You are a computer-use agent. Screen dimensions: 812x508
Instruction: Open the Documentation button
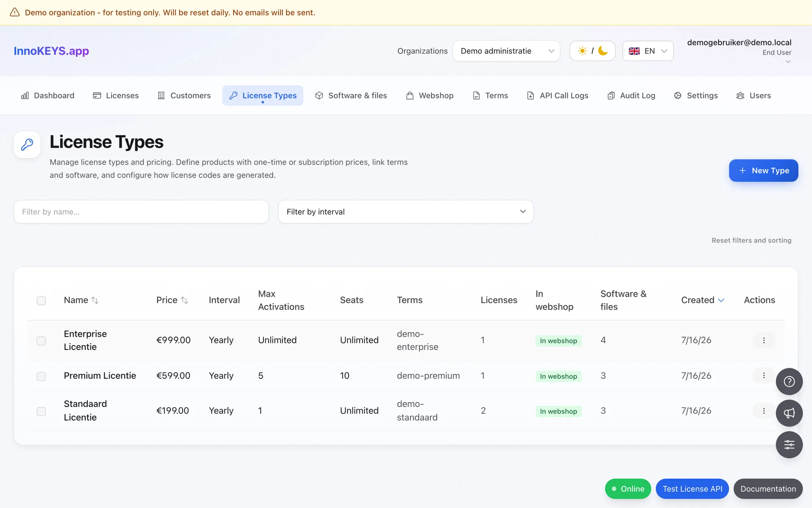[768, 489]
